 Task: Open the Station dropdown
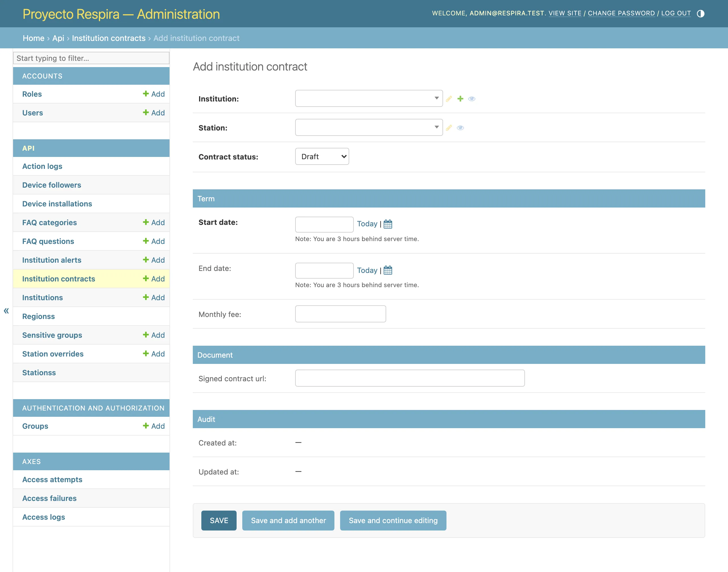point(369,127)
